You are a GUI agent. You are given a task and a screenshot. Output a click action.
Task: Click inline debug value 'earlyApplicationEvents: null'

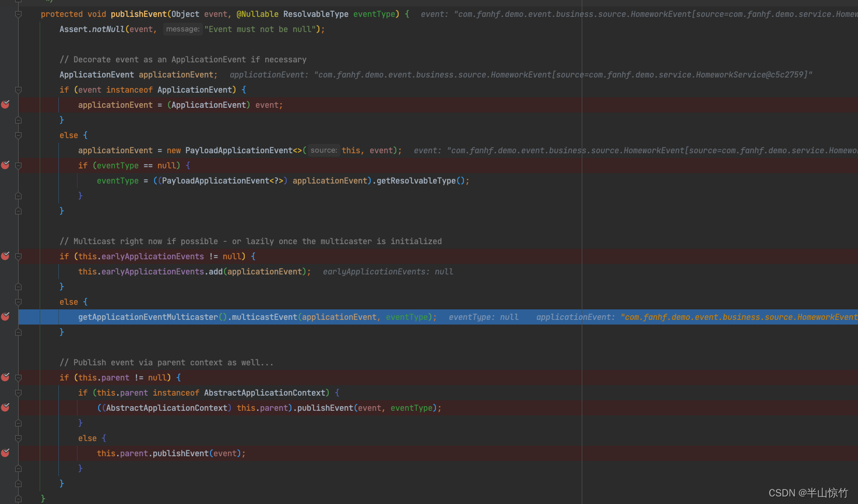(x=388, y=272)
